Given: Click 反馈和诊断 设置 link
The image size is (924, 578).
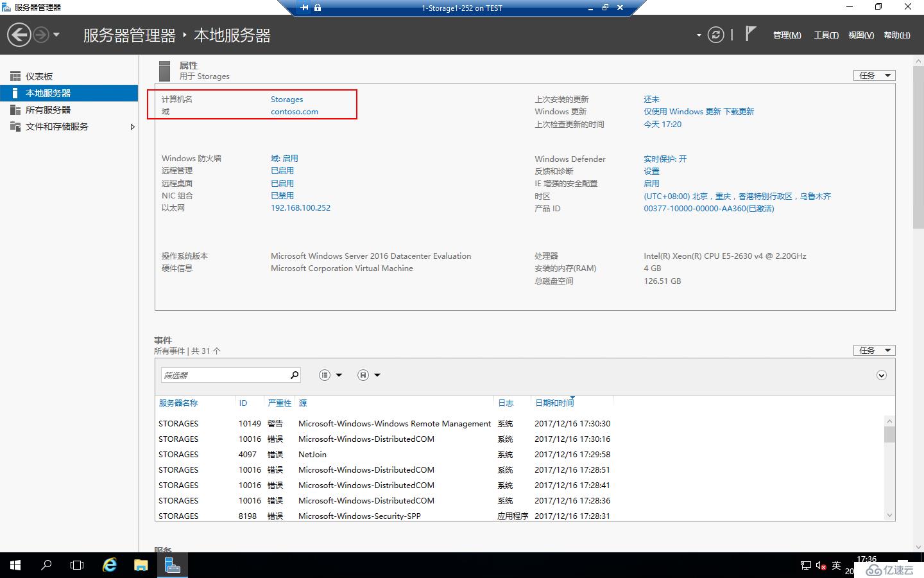Looking at the screenshot, I should point(651,171).
